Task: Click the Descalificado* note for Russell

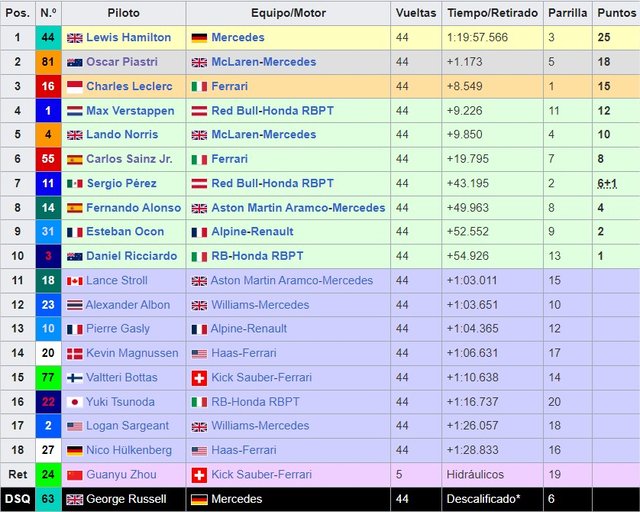Action: 483,499
